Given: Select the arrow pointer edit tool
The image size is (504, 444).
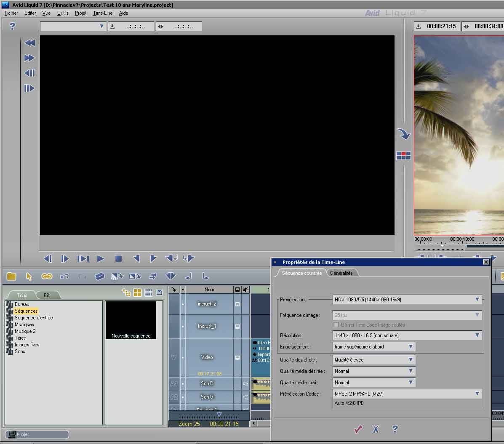Looking at the screenshot, I should [x=29, y=277].
